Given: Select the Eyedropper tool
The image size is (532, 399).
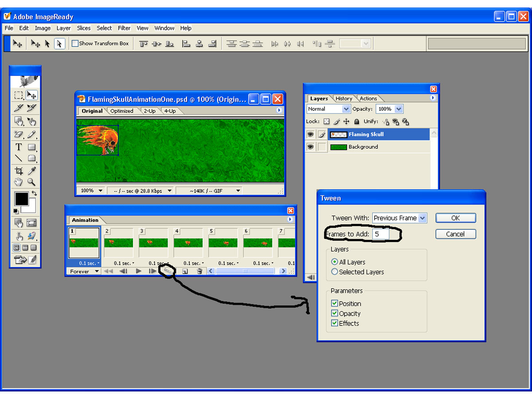Looking at the screenshot, I should 31,171.
